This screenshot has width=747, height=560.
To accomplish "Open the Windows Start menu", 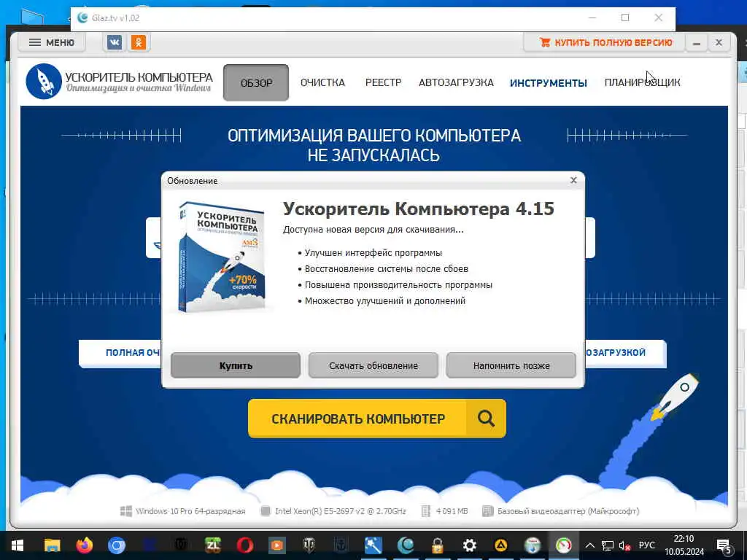I will point(18,545).
